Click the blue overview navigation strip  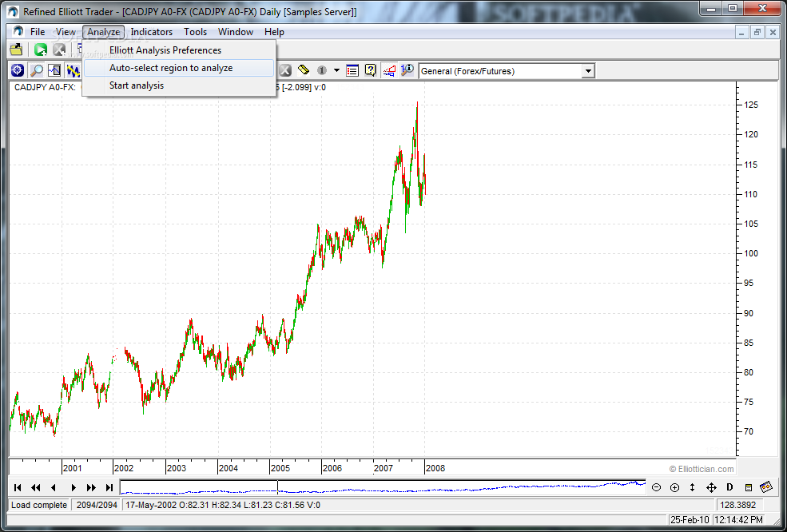click(x=383, y=486)
